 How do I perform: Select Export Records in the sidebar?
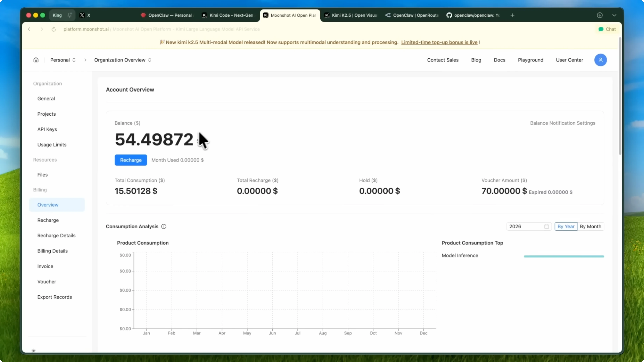click(x=55, y=297)
